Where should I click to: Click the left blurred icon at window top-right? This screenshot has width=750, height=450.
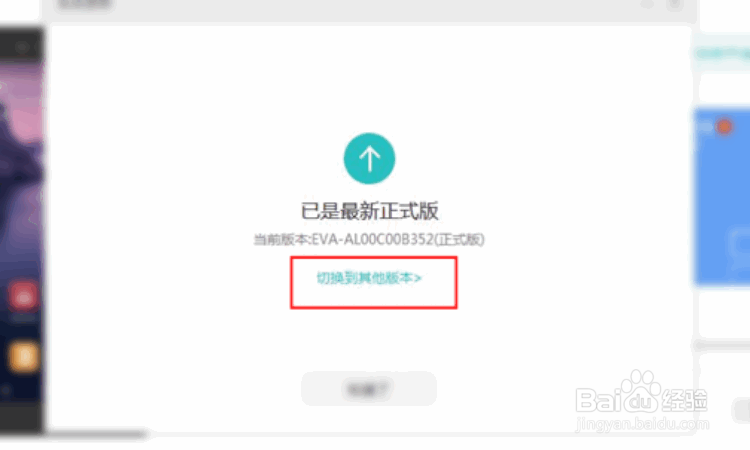coord(647,4)
